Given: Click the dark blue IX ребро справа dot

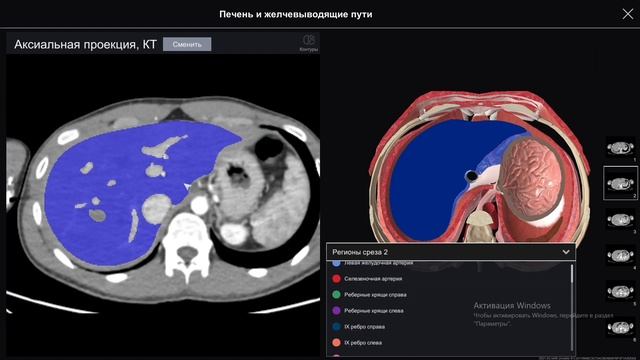Looking at the screenshot, I should [x=336, y=327].
